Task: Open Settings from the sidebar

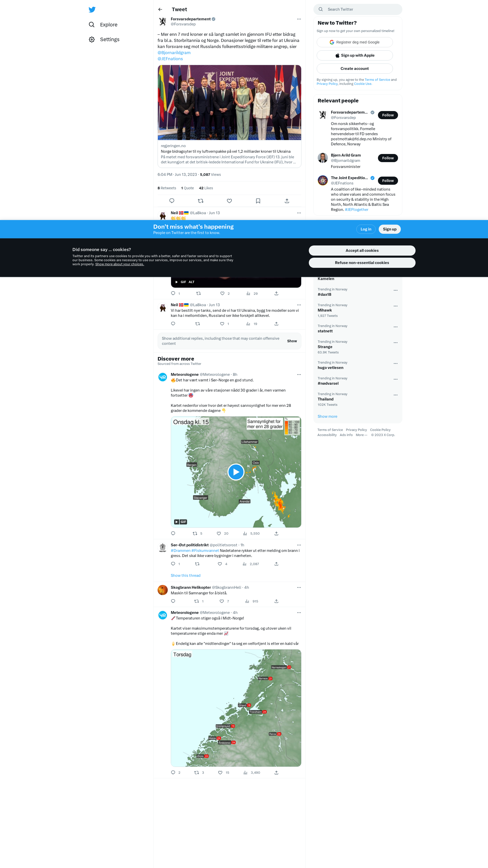Action: click(104, 39)
